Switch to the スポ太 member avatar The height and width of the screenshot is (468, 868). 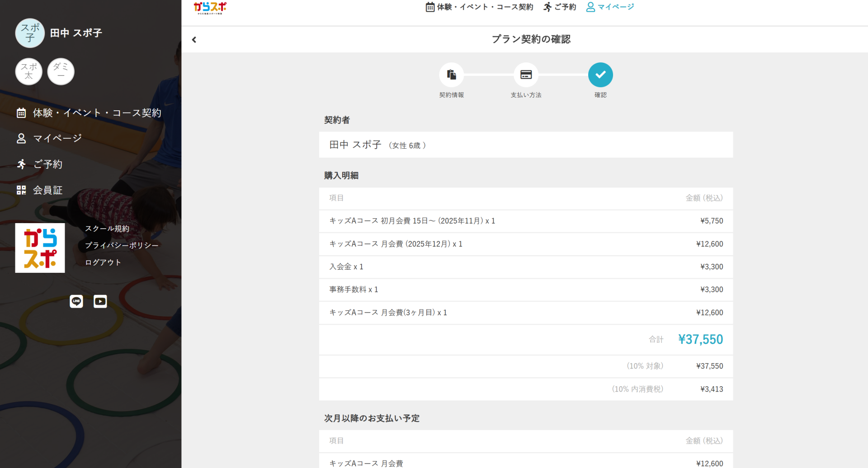[29, 71]
